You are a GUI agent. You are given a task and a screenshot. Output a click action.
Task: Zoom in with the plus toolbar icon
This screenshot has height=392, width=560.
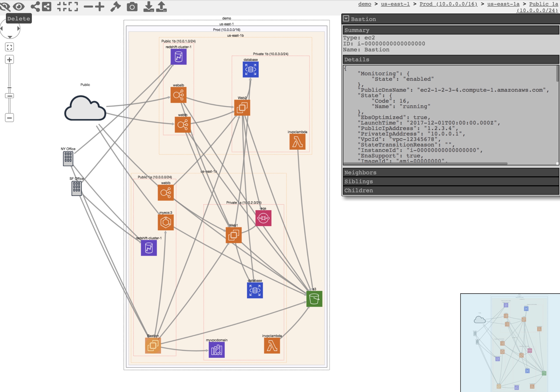[100, 7]
